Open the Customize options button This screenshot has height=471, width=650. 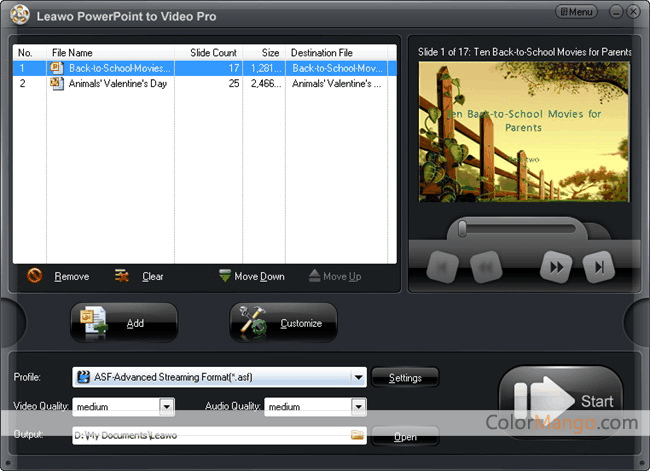coord(283,323)
